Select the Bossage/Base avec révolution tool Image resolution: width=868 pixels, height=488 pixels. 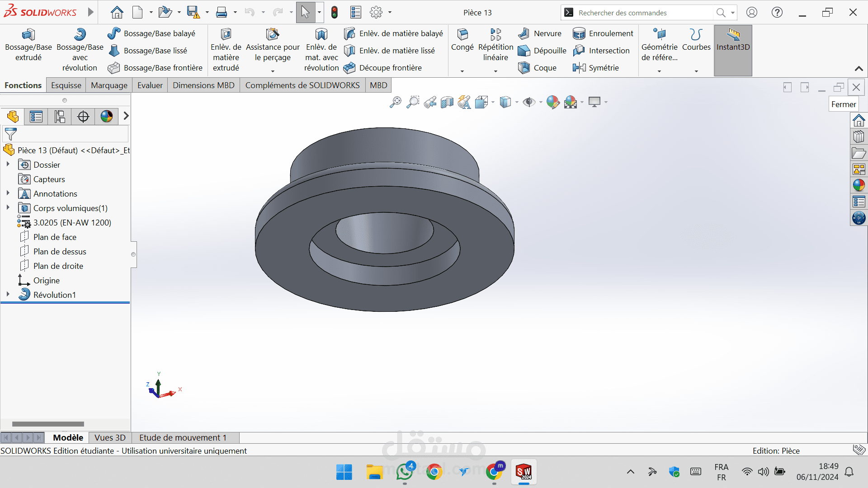click(80, 35)
